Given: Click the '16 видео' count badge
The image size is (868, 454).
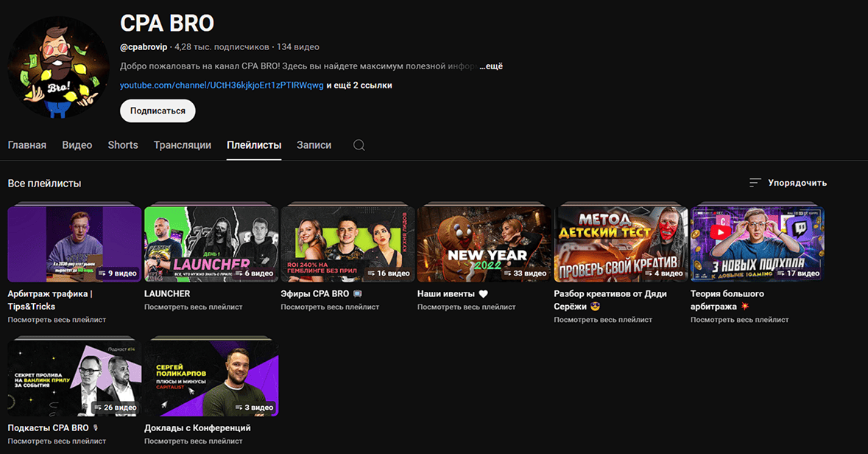Looking at the screenshot, I should coord(389,273).
